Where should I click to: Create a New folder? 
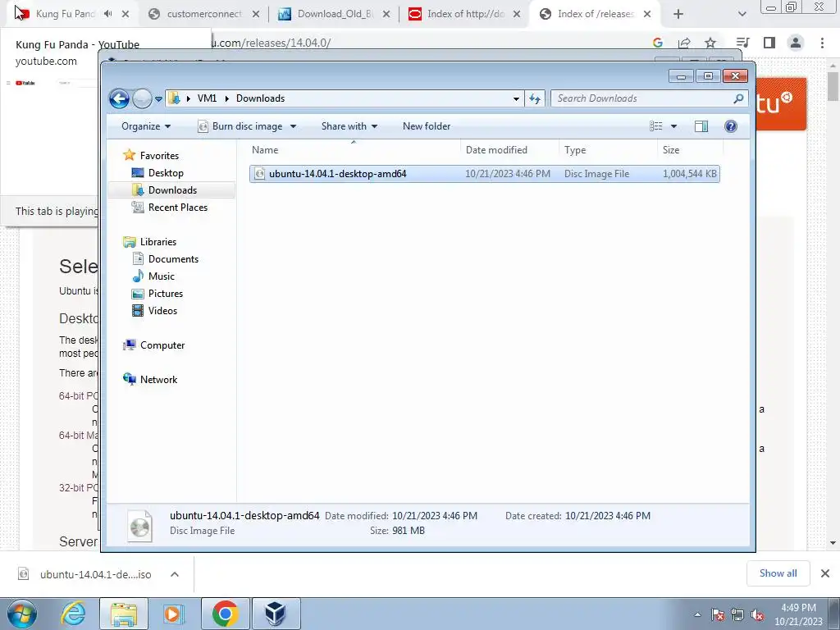[x=427, y=126]
